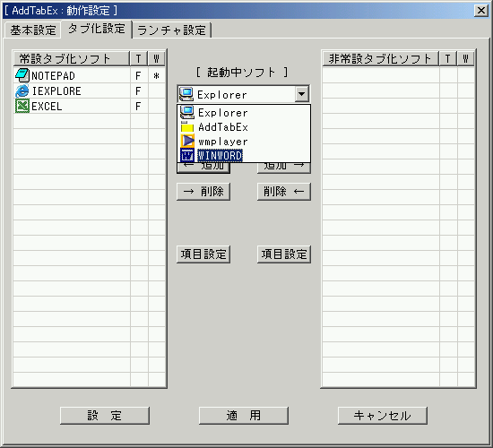The height and width of the screenshot is (448, 493).
Task: Click the T column header of the 常設 list
Action: (138, 58)
